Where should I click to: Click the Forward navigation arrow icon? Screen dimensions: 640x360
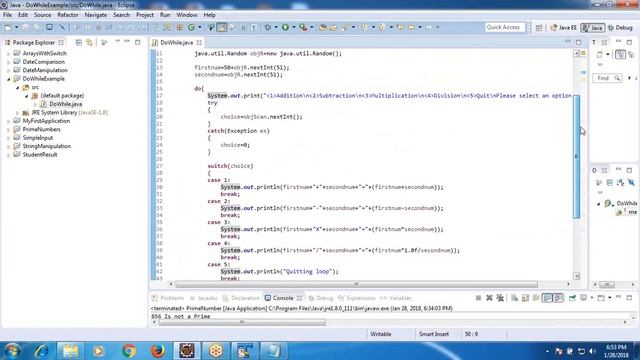pos(429,27)
